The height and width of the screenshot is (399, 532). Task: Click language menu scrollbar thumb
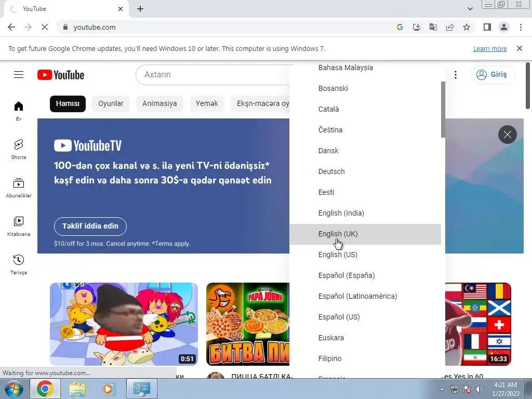click(443, 110)
